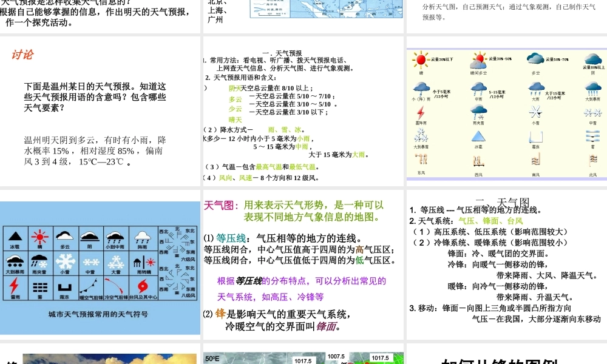The image size is (607, 364).
Task: Click the 阵雨 shower symbol in blue chart
Action: tap(142, 237)
